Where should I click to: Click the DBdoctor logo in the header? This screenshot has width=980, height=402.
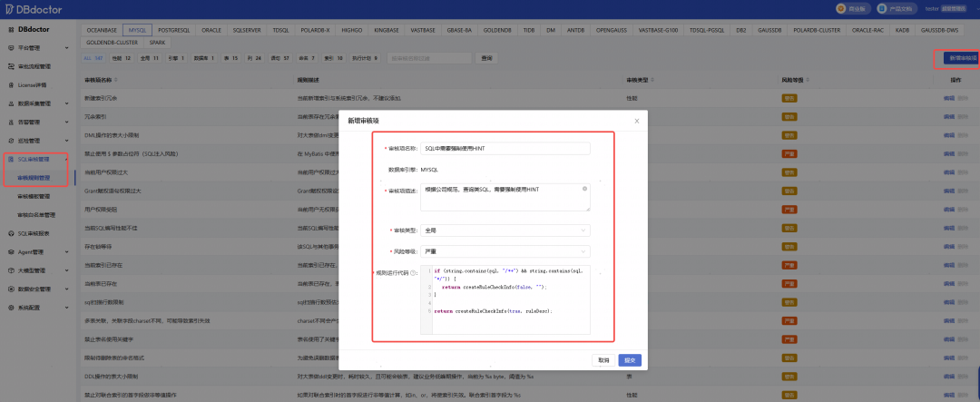click(34, 9)
